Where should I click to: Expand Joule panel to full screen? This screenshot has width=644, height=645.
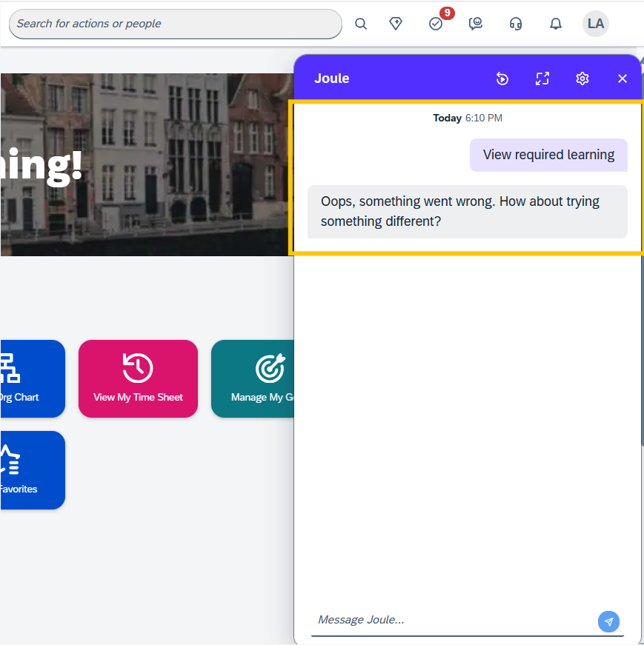pyautogui.click(x=542, y=78)
